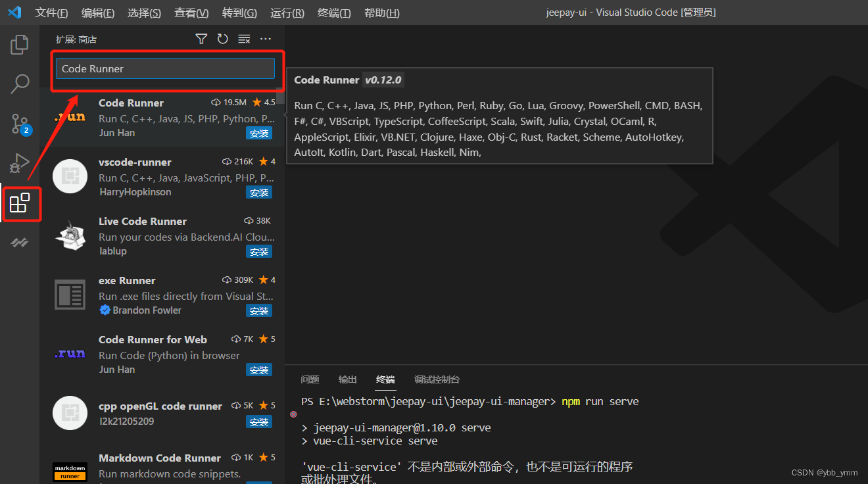The width and height of the screenshot is (868, 484).
Task: Switch to the 问题 panel tab
Action: tap(310, 379)
